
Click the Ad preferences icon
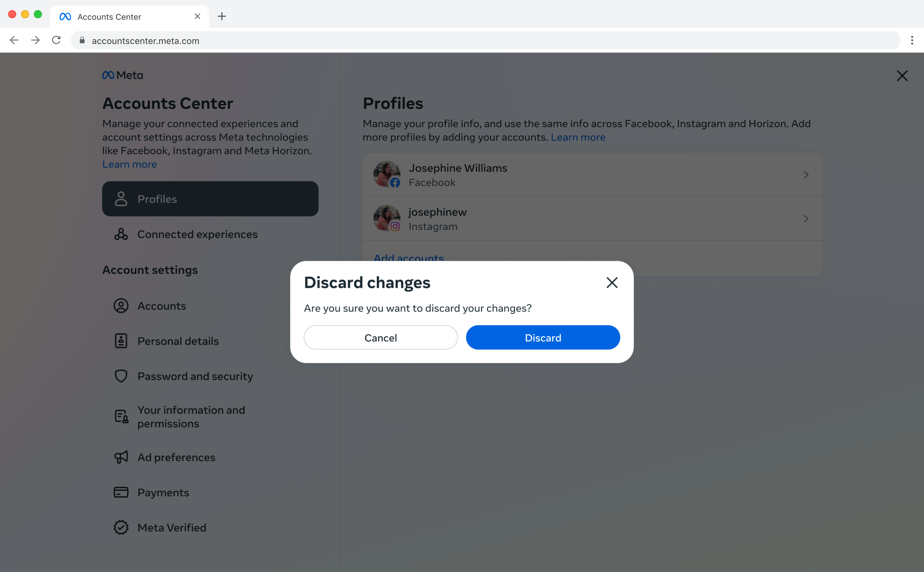tap(121, 456)
